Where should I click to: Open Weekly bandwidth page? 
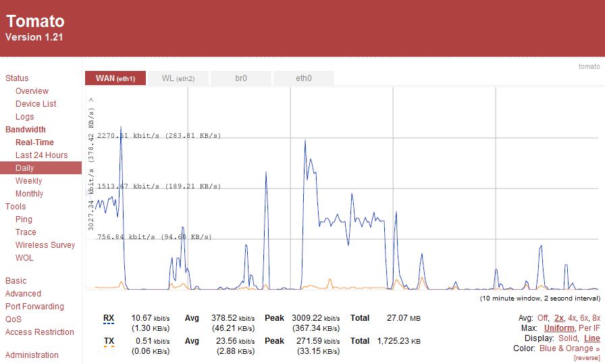coord(28,180)
